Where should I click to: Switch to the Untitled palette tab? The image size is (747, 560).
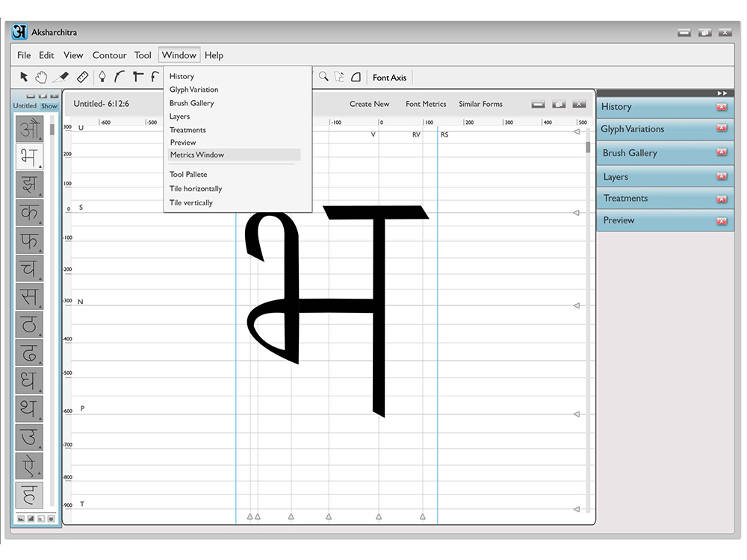point(25,106)
